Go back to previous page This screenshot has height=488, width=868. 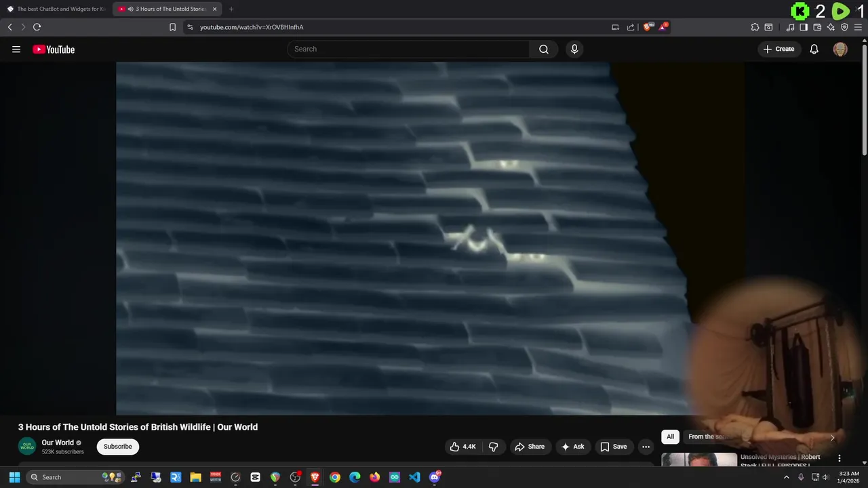(9, 27)
